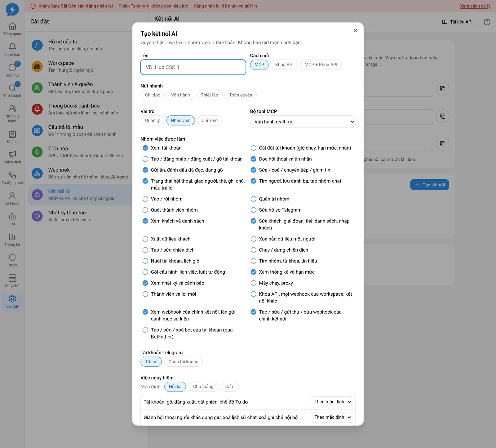
Task: Check Máy chạy, proxy checkbox
Action: point(253,283)
